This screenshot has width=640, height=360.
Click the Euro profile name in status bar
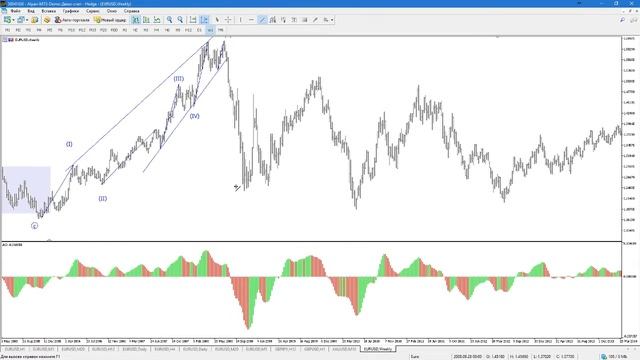415,357
